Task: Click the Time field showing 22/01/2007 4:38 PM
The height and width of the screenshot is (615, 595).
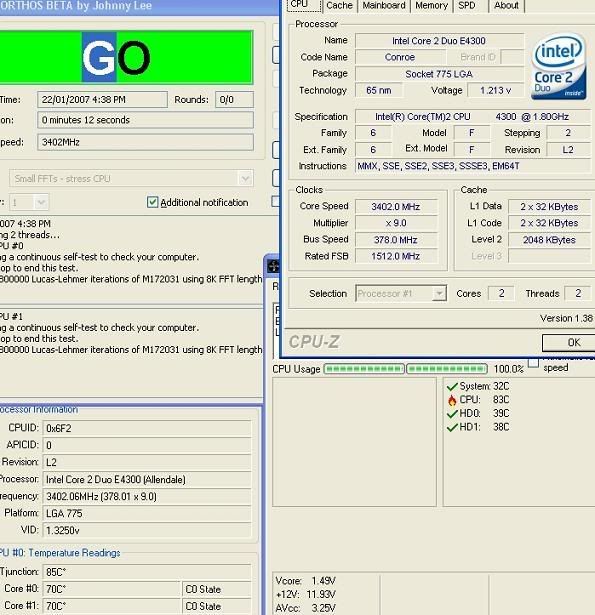Action: (x=102, y=100)
